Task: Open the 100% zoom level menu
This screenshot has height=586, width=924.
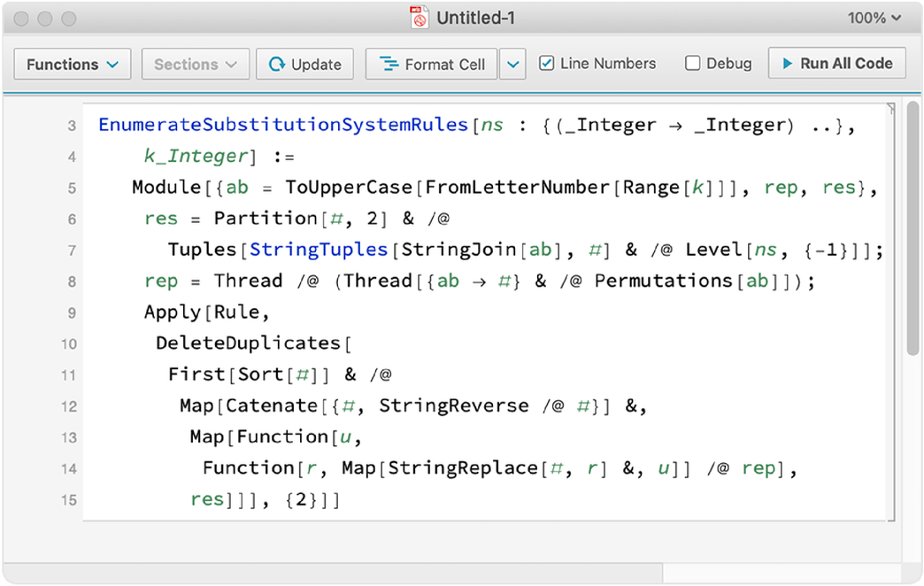Action: click(874, 19)
